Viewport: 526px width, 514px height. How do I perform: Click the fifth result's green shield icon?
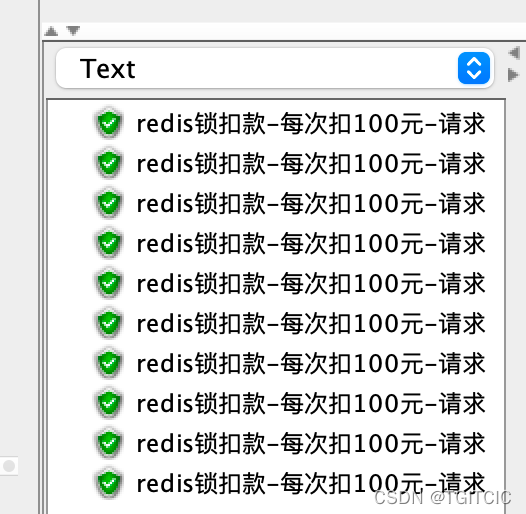point(109,283)
